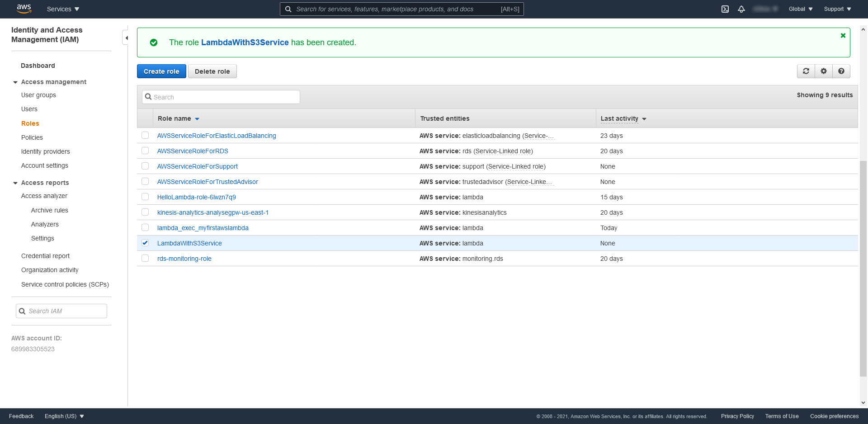Select lambda_exec_myfirstawslambda checkbox
Viewport: 868px width, 424px height.
[145, 227]
